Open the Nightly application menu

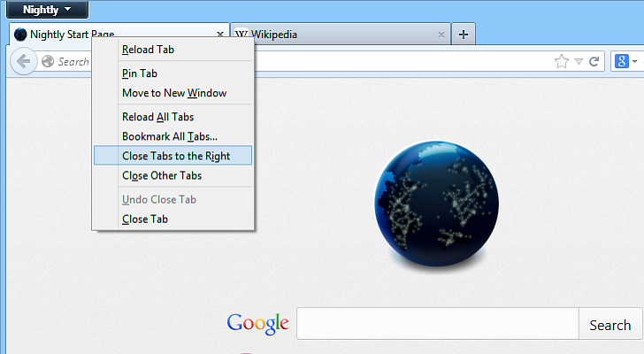pos(47,10)
